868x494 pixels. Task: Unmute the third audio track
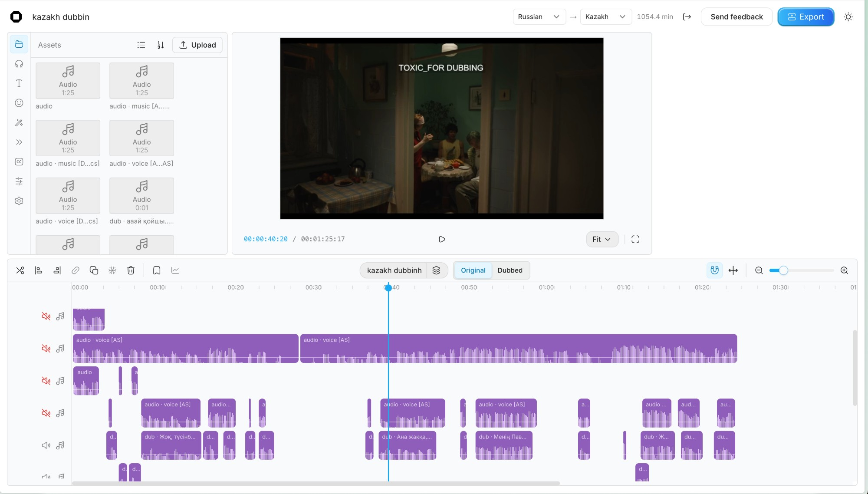tap(46, 381)
